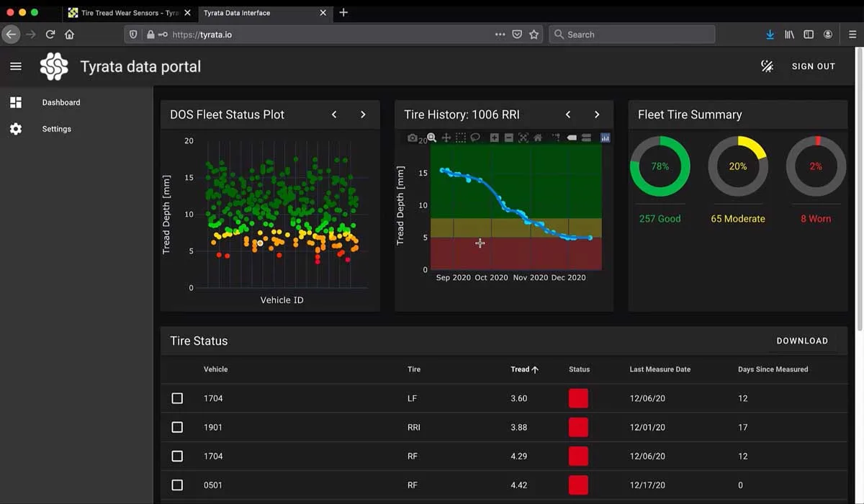Go to previous Tire History chart
This screenshot has width=864, height=504.
[x=568, y=114]
